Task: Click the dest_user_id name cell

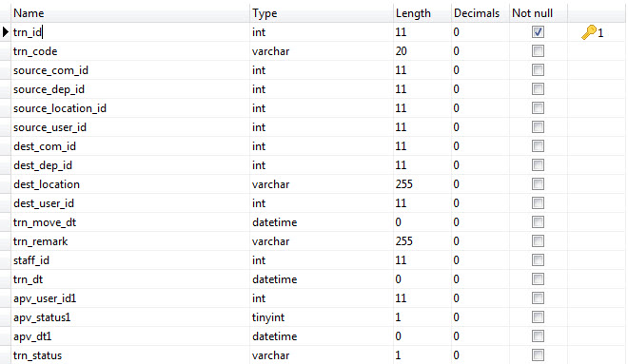Action: click(x=130, y=202)
